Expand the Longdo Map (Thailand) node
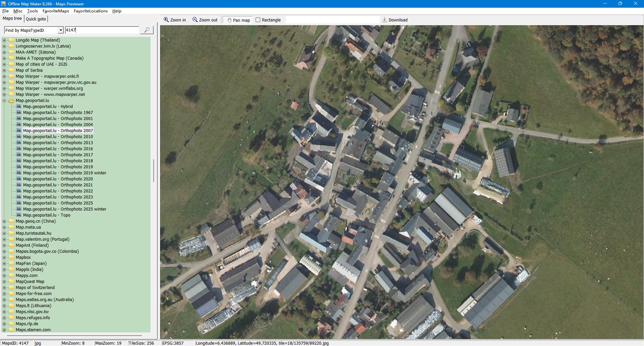Screen dimensions: 644x346 [x=4, y=40]
